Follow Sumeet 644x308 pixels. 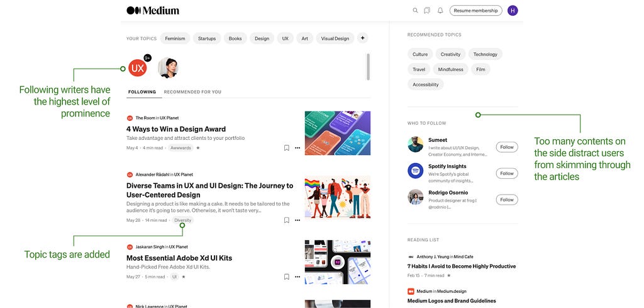[507, 147]
